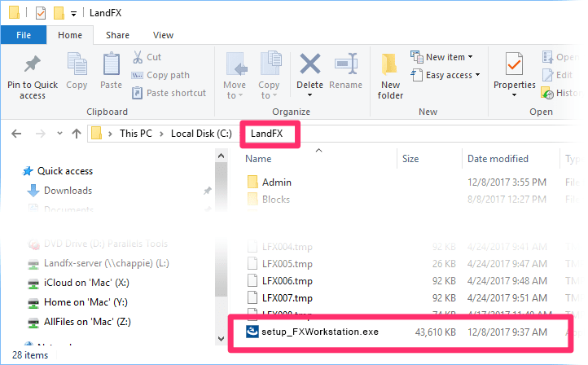
Task: Select Paste shortcut command
Action: coord(169,93)
